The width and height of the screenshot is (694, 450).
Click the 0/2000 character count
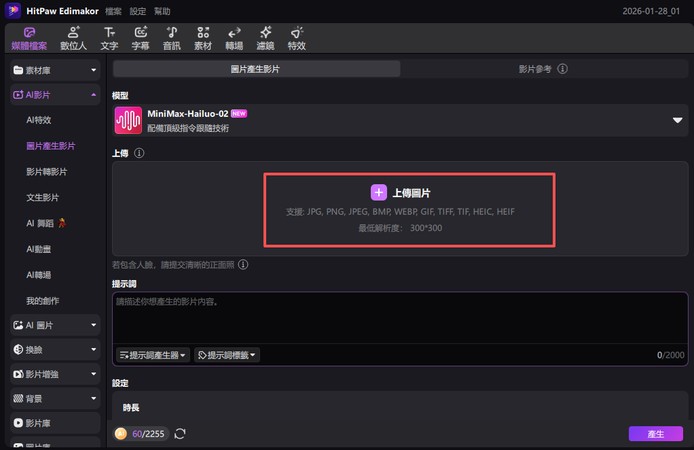click(671, 355)
